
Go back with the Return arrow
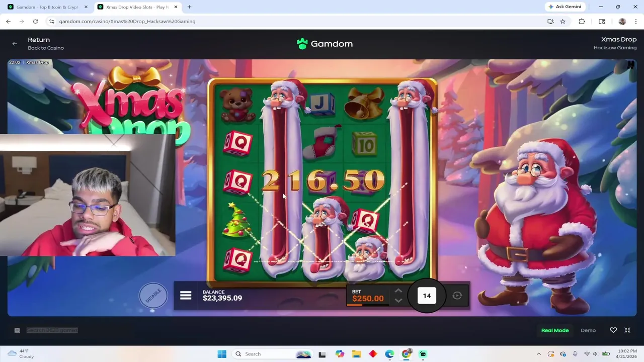15,44
